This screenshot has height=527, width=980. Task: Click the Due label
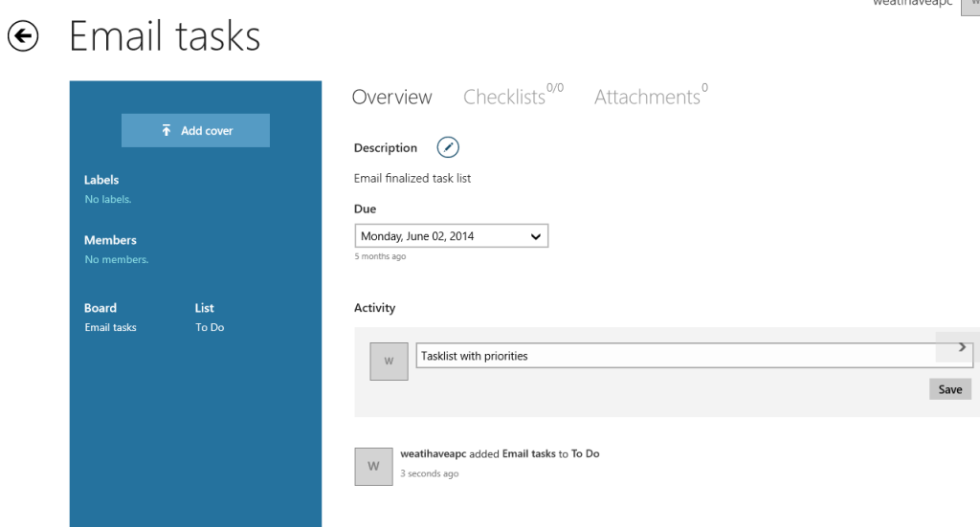(365, 209)
